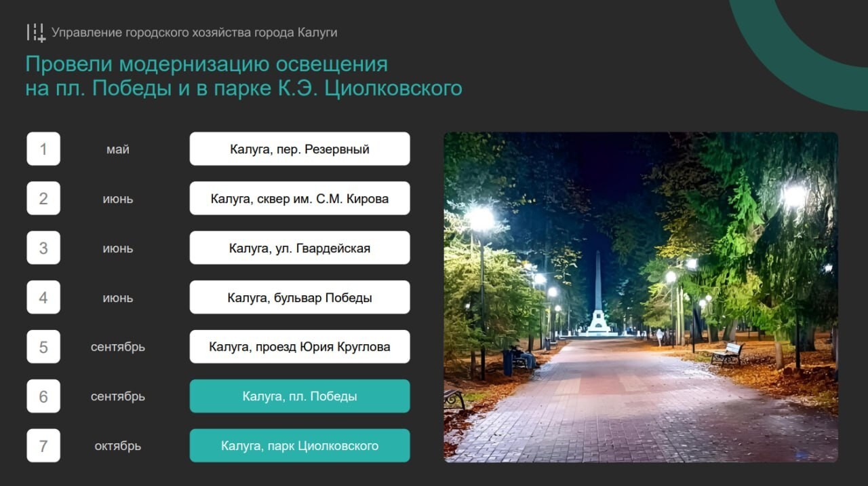Click "июнь" in row 4

118,298
